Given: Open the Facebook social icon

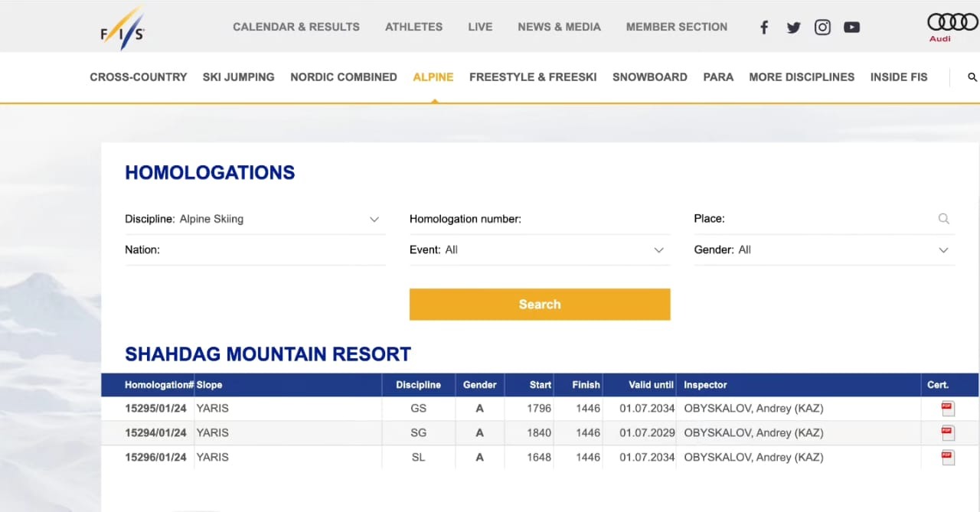Looking at the screenshot, I should pyautogui.click(x=763, y=28).
